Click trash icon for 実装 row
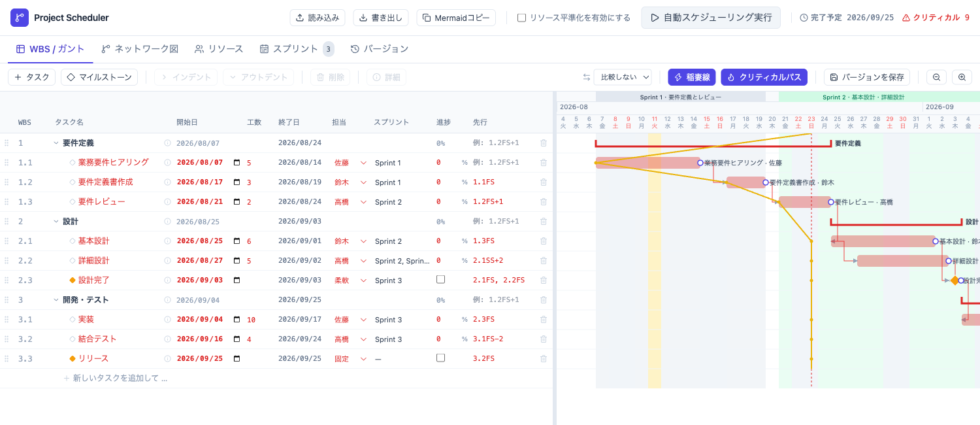 544,319
